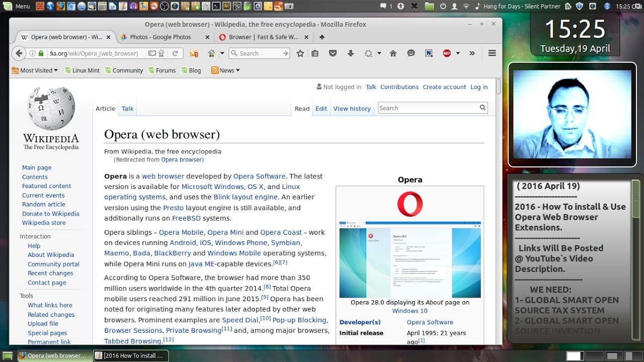
Task: Click the show desktop icon in bottom panel
Action: click(7, 355)
